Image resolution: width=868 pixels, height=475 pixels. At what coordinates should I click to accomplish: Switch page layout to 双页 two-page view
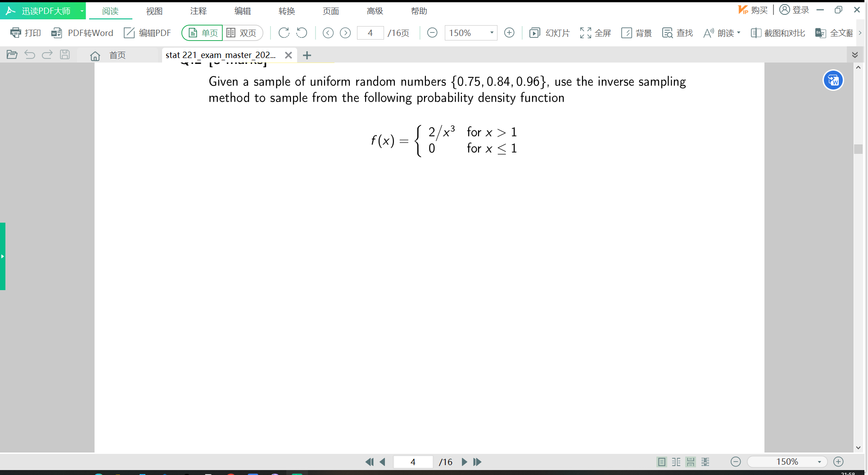(243, 32)
